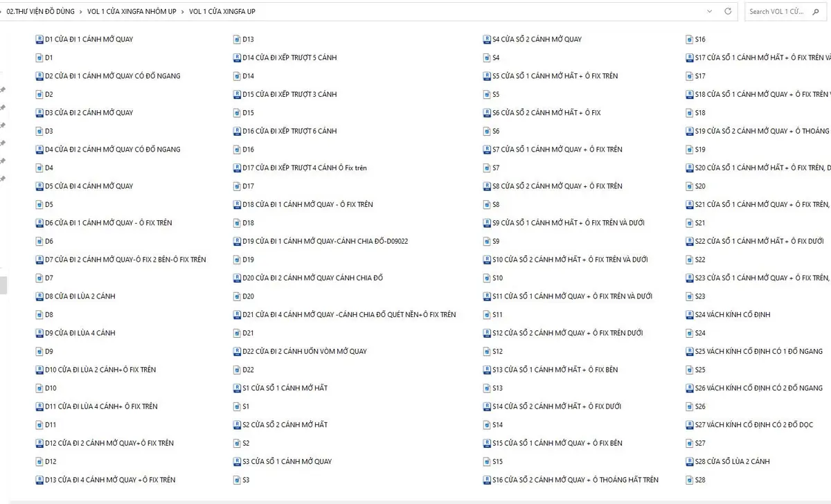Select S14 CỬA SỔ 2 CÁNH MỞ HẤT + Ô FIX DƯỚI
Viewport: 831px width, 504px height.
552,406
